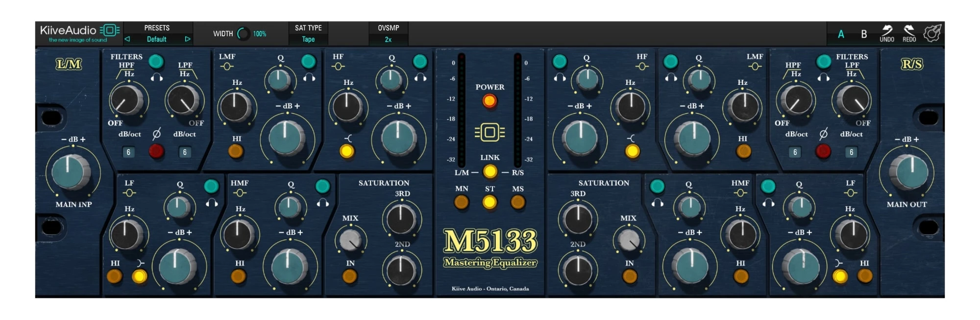The image size is (980, 320).
Task: Disable the L/M LF band teal button
Action: click(211, 186)
